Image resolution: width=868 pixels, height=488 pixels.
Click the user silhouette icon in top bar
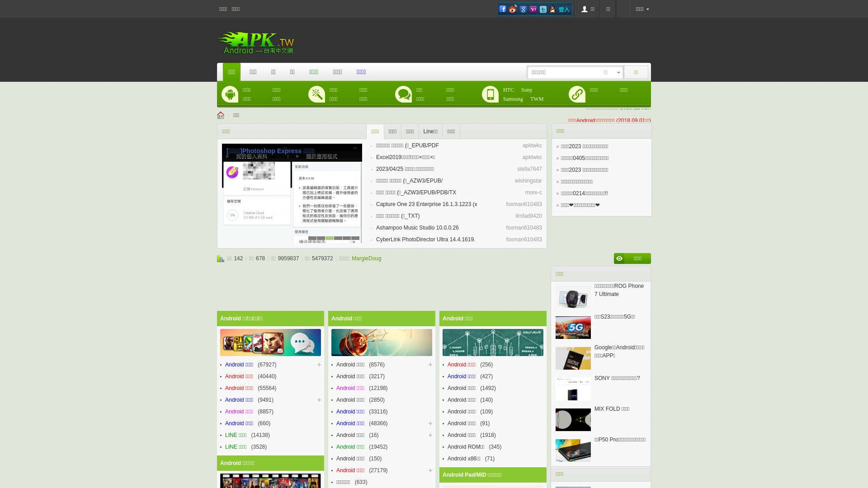(x=584, y=9)
